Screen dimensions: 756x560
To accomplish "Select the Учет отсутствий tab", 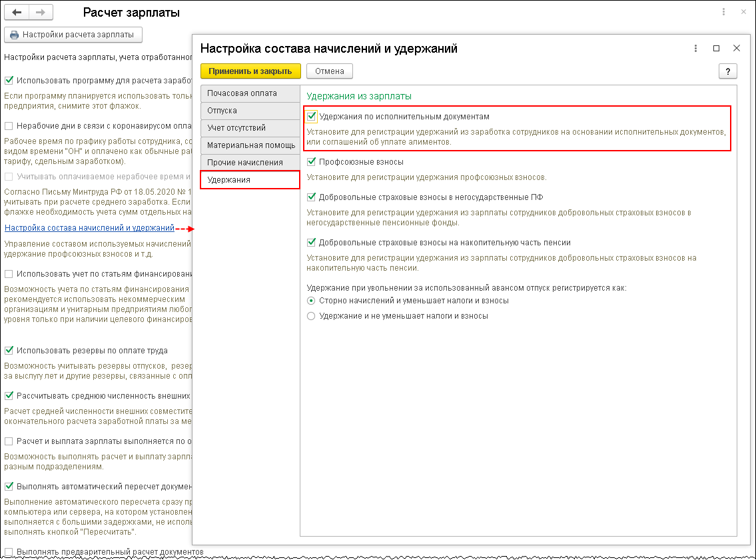I will click(x=250, y=128).
